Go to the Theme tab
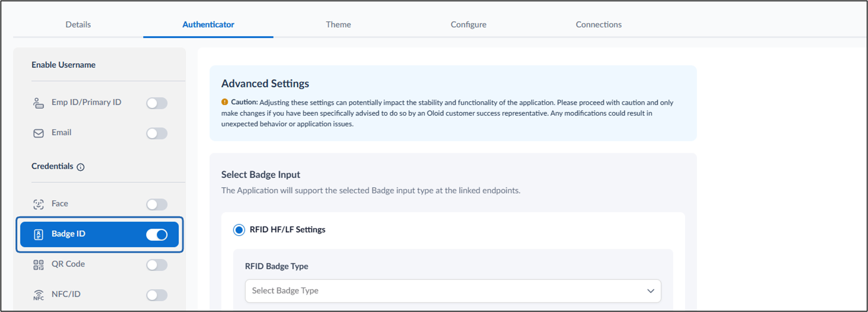This screenshot has width=868, height=312. [x=338, y=25]
